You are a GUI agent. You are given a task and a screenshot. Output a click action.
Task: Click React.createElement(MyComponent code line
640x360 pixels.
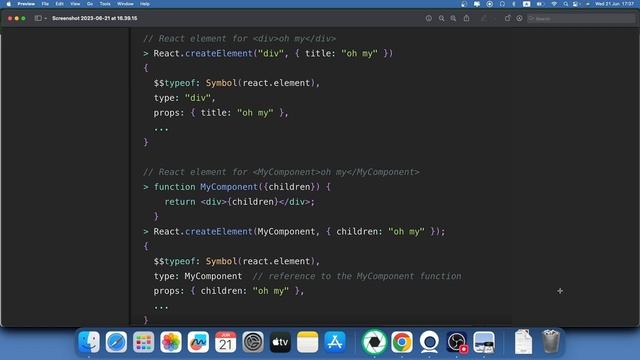pos(299,231)
